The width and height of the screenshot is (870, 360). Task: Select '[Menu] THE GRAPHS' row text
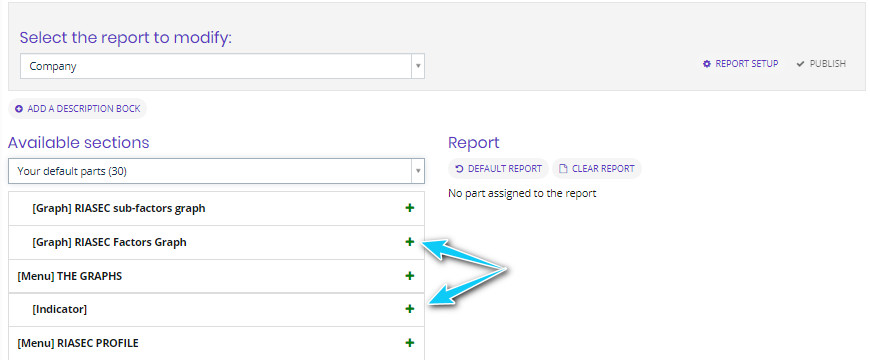pyautogui.click(x=69, y=276)
